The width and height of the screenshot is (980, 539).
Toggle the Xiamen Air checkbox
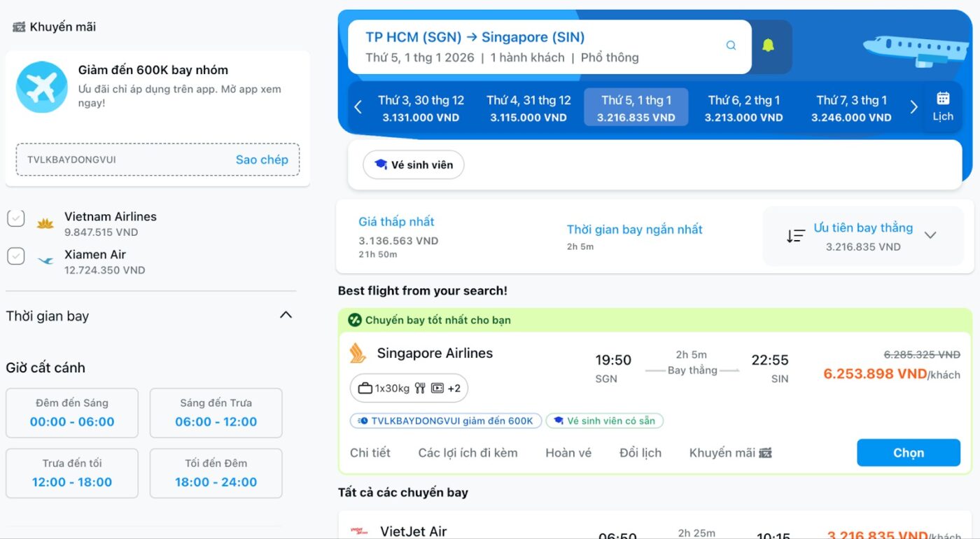(x=16, y=257)
